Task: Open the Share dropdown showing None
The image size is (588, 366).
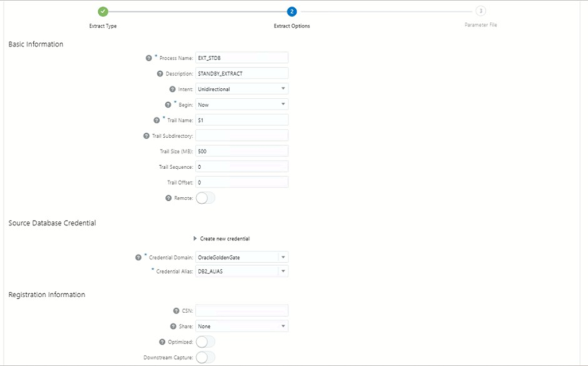Action: pos(242,326)
